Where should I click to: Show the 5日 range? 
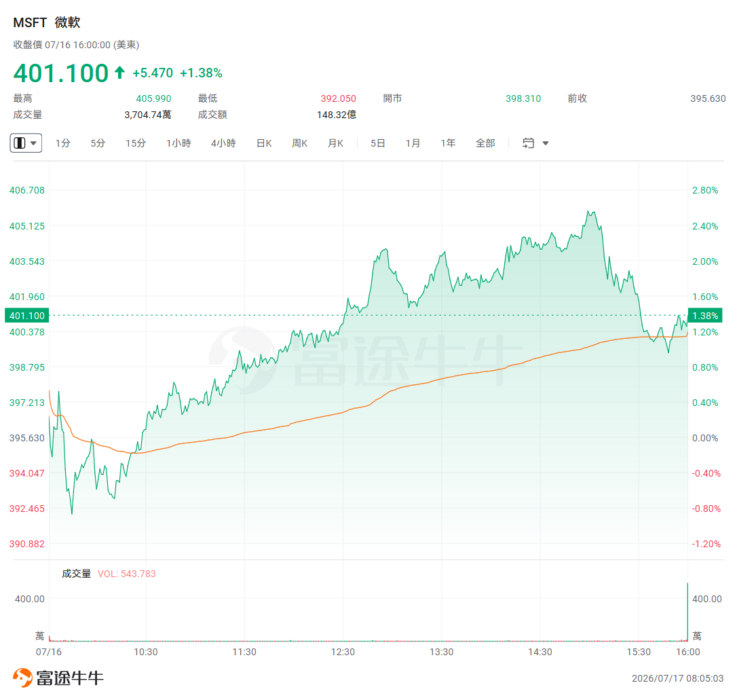[378, 143]
